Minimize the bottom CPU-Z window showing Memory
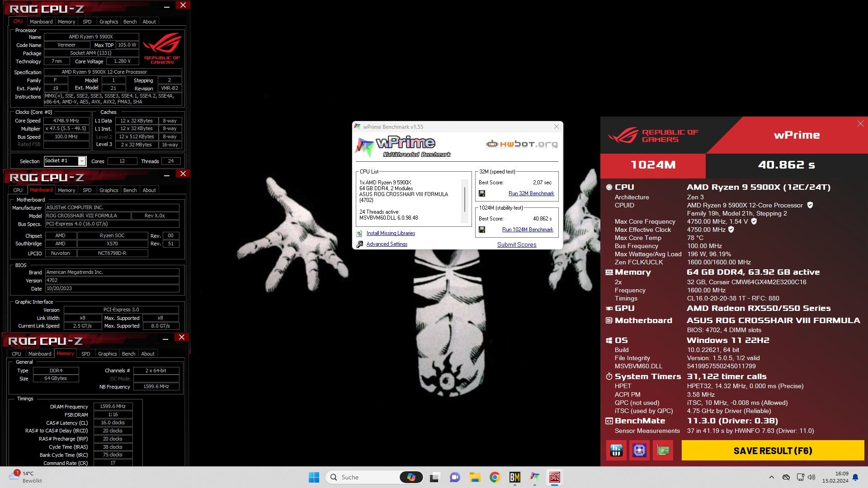 point(165,339)
